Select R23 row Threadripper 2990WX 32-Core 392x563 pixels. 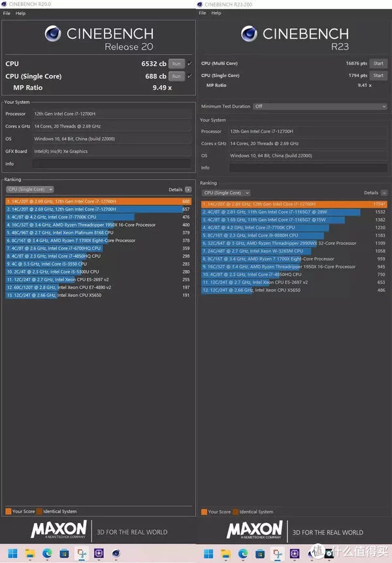(x=294, y=243)
